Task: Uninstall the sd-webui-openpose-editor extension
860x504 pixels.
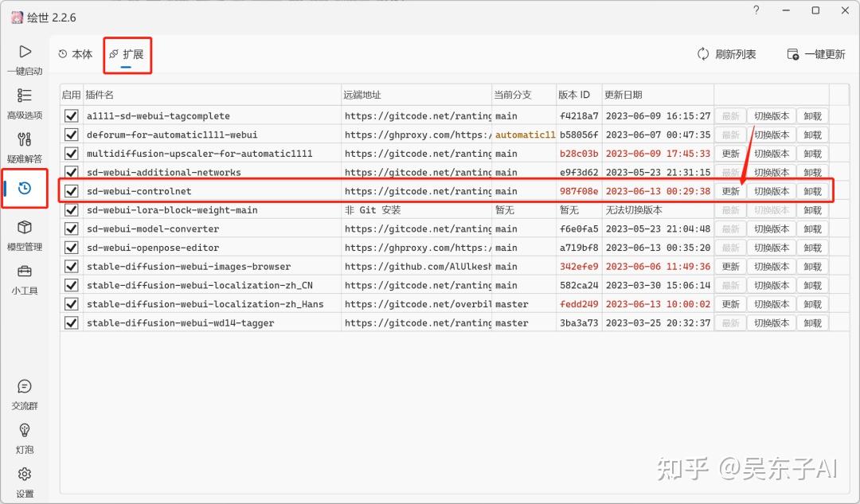Action: point(812,248)
